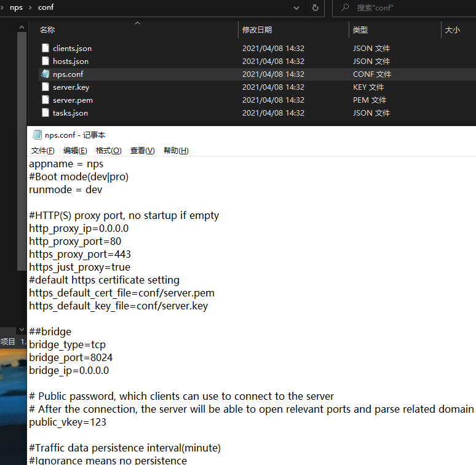Select the nps.conf file name
The image size is (476, 465).
(x=68, y=74)
